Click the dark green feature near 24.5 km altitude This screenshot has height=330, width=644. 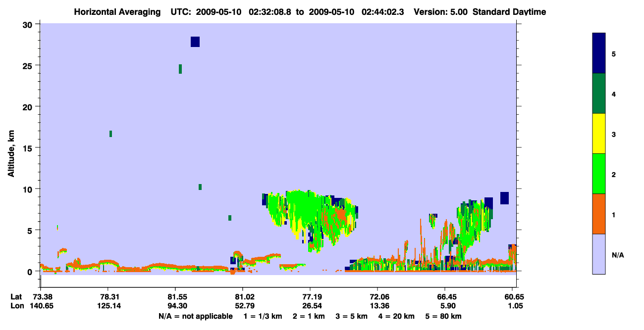click(x=180, y=69)
